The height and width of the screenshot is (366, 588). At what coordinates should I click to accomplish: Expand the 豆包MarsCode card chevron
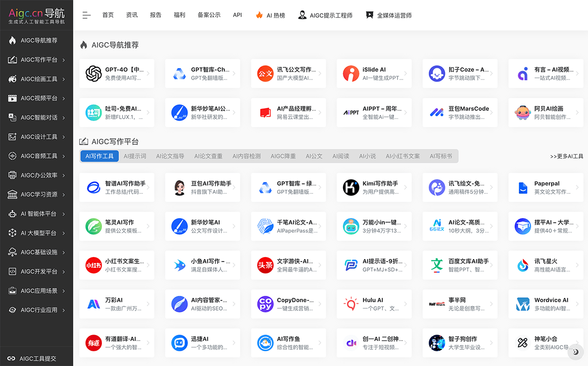click(x=492, y=112)
